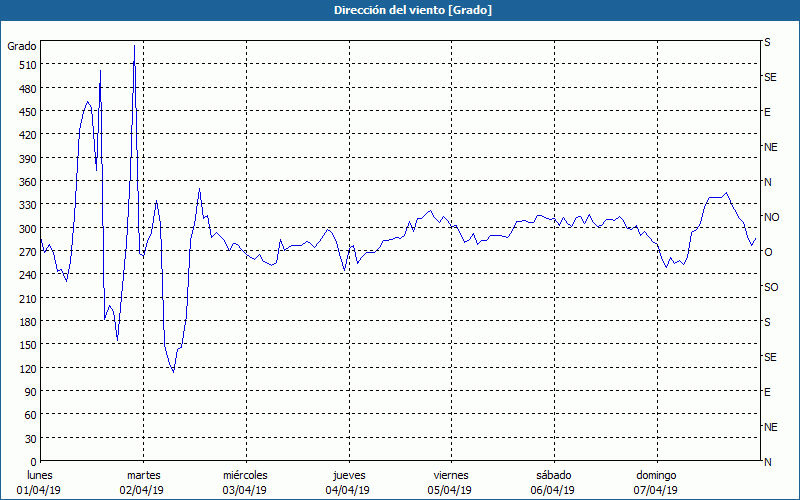Select the 270 degree axis label
The height and width of the screenshot is (500, 800).
[28, 252]
